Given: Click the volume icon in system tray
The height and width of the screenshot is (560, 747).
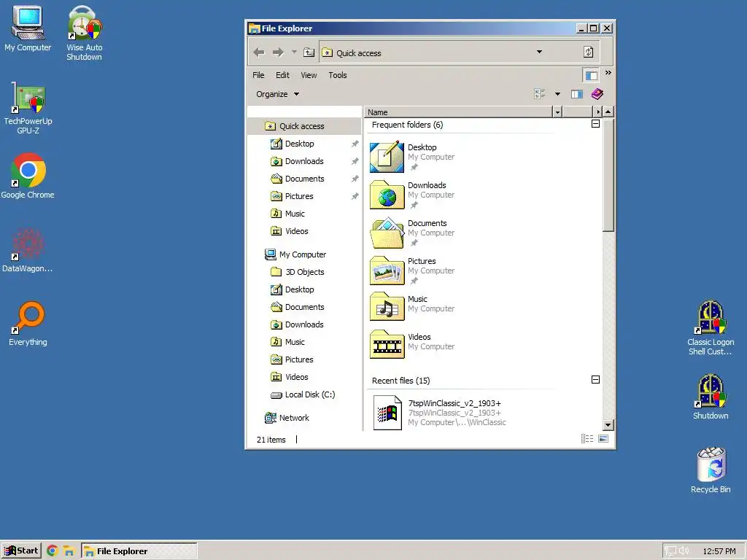Looking at the screenshot, I should [684, 551].
